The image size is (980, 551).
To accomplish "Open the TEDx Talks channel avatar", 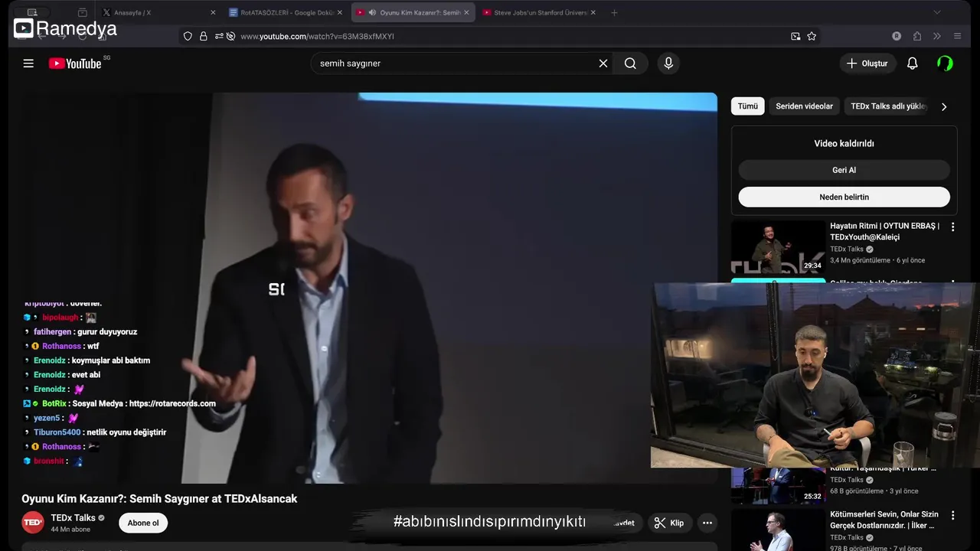I will pos(33,523).
